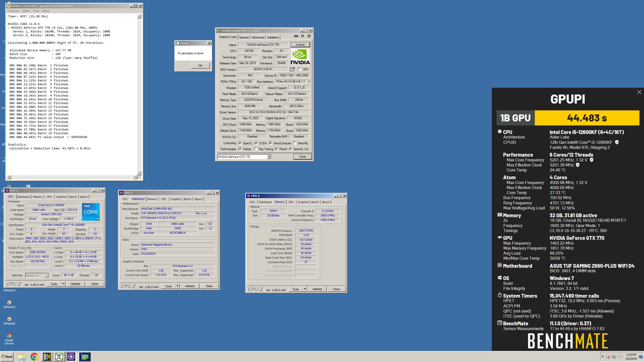
Task: Click the GPUPI window title bar icon
Action: [9, 6]
